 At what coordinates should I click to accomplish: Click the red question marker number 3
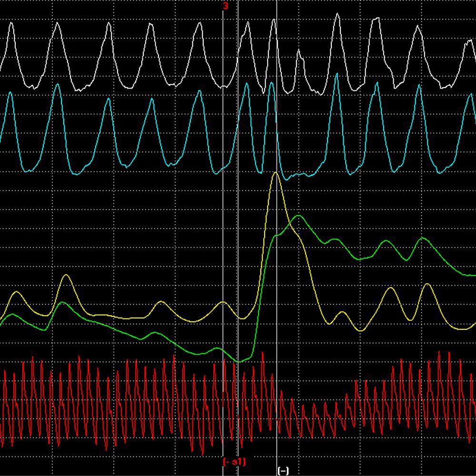pyautogui.click(x=225, y=6)
